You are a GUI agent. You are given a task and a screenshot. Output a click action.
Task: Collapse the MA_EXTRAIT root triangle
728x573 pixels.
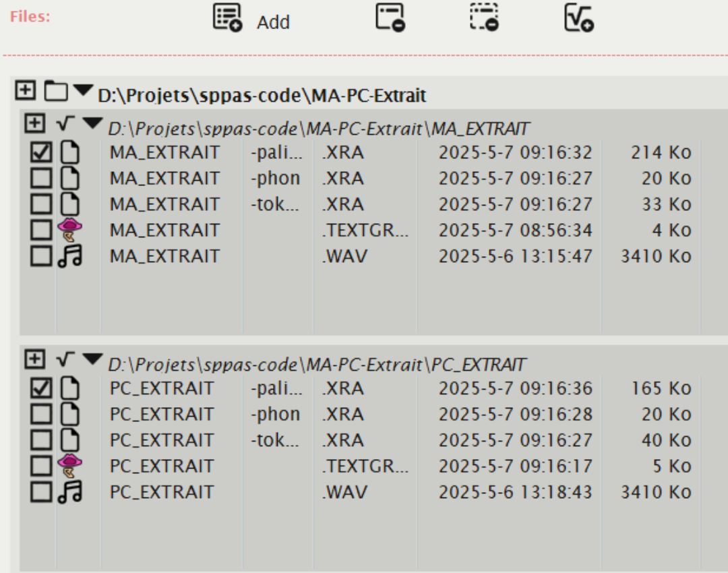pyautogui.click(x=92, y=123)
